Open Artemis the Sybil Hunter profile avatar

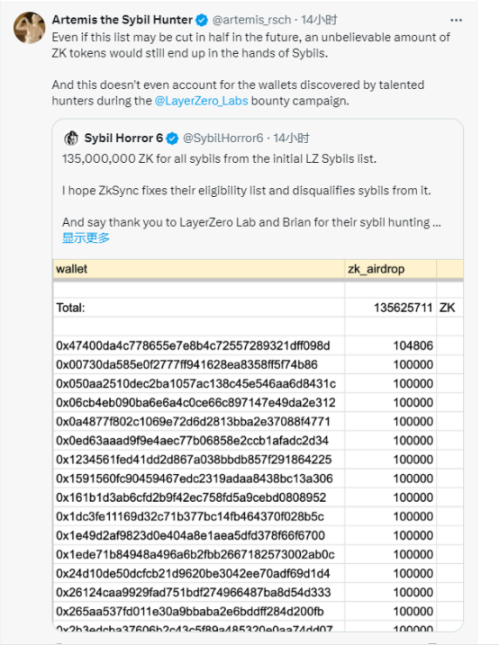tap(29, 28)
